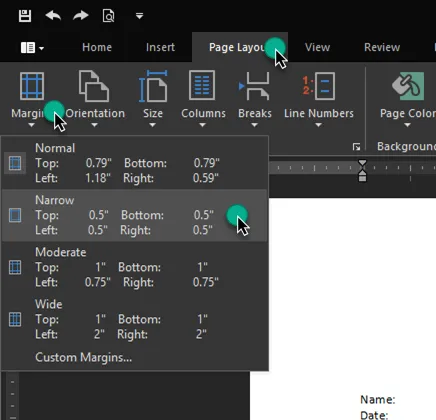Open the Print Preview icon
This screenshot has height=420, width=436.
click(x=108, y=16)
